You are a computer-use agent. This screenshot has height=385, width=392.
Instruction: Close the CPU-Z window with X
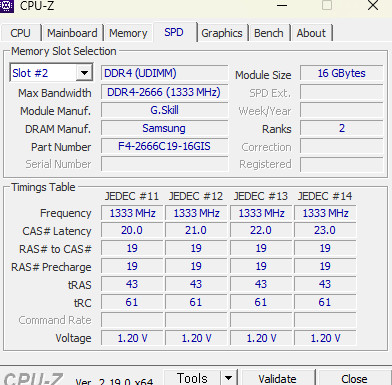[x=373, y=6]
